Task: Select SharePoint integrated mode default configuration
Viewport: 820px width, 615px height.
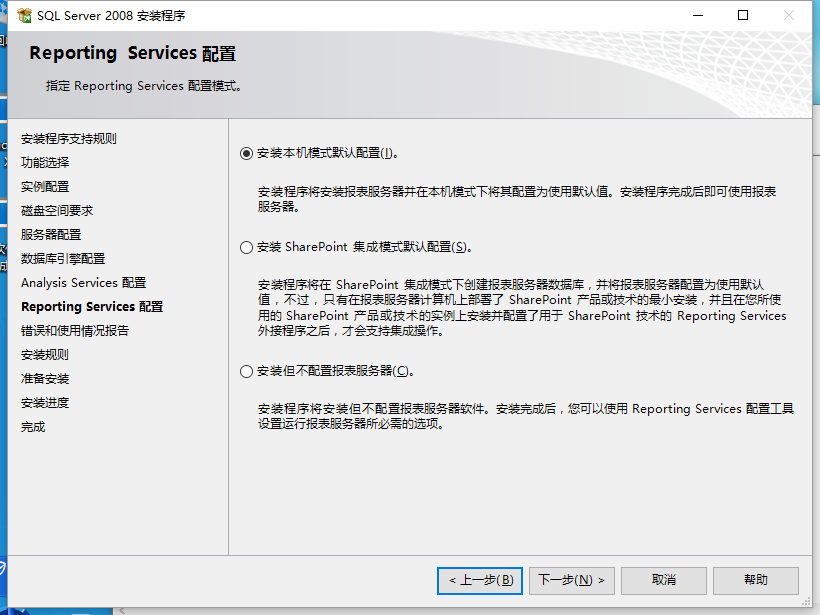Action: [246, 247]
